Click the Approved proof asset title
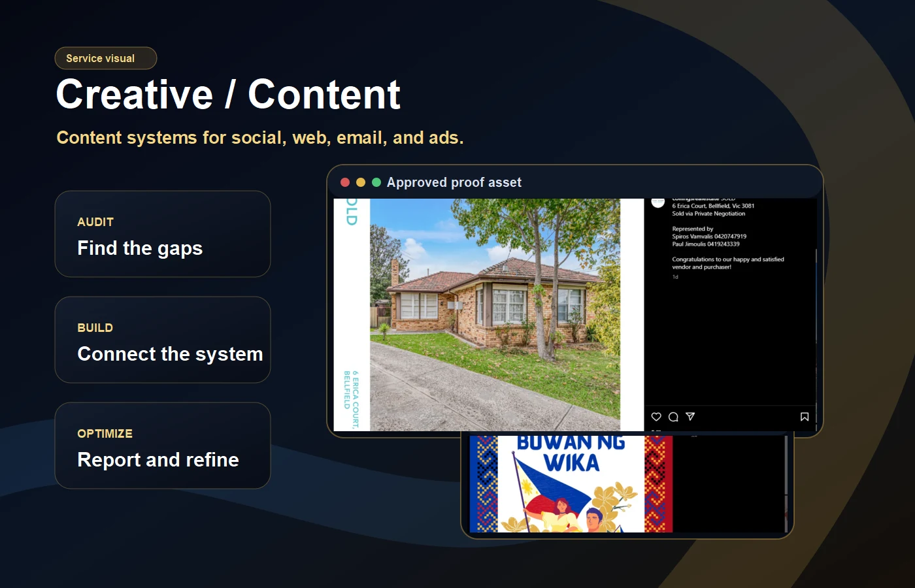The height and width of the screenshot is (588, 915). [x=454, y=182]
